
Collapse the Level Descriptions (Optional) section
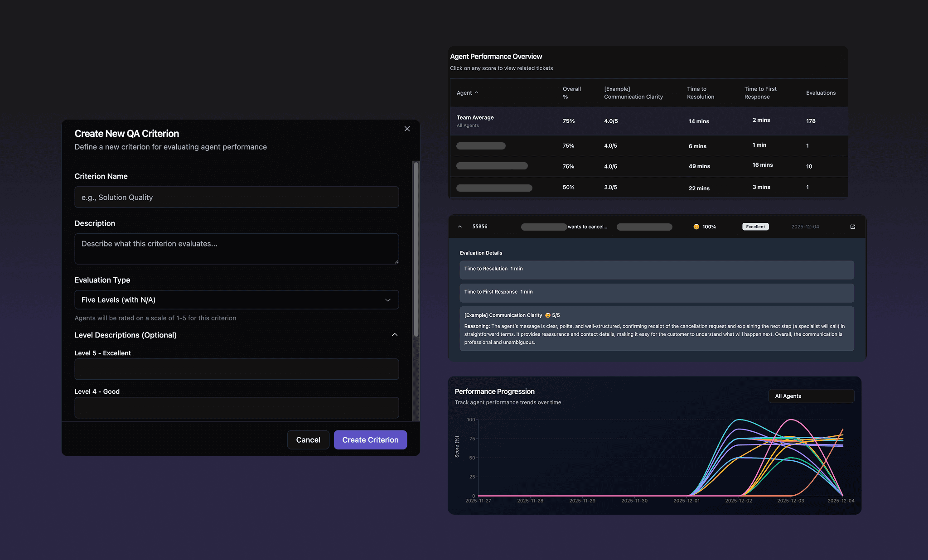(395, 335)
